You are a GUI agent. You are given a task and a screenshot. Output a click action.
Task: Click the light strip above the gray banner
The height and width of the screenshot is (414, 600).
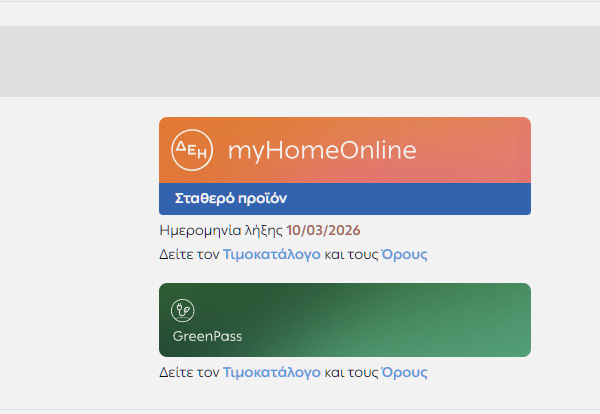(x=300, y=14)
